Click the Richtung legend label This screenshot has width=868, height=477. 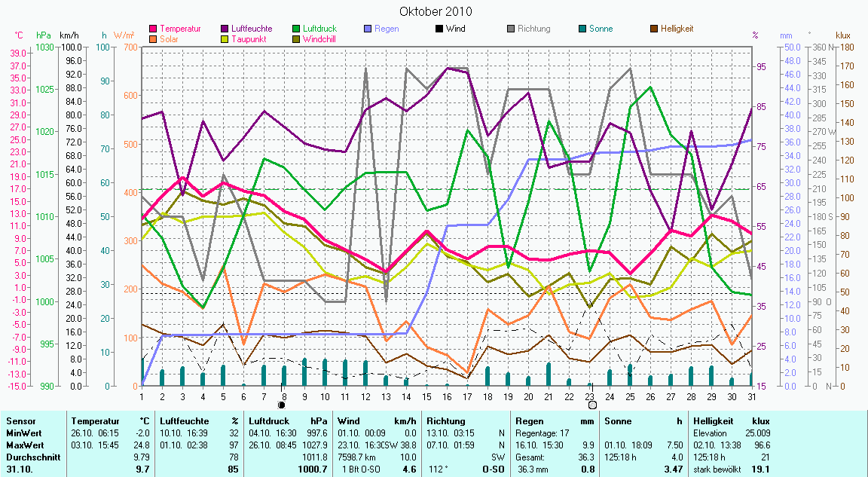pyautogui.click(x=533, y=29)
